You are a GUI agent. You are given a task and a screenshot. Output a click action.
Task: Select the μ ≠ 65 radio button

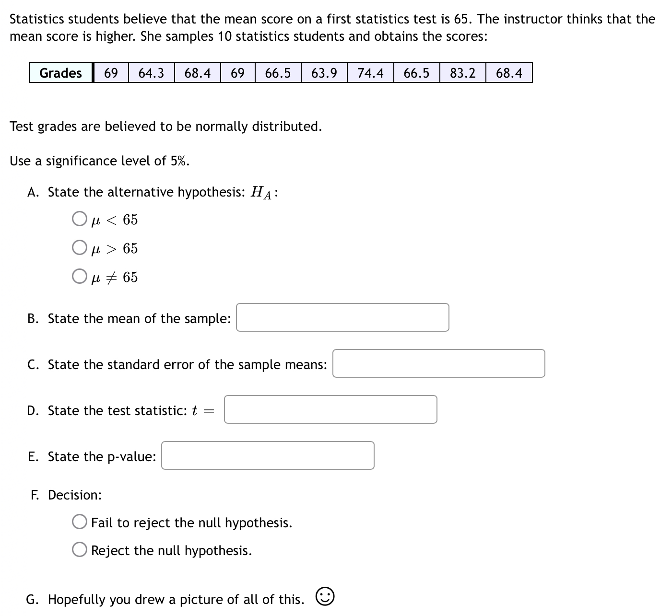point(80,277)
